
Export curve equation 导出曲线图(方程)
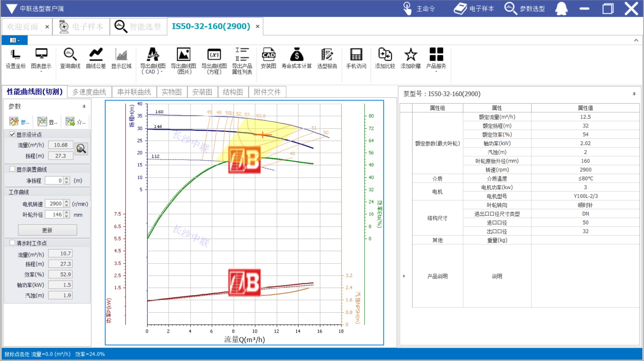pos(214,61)
